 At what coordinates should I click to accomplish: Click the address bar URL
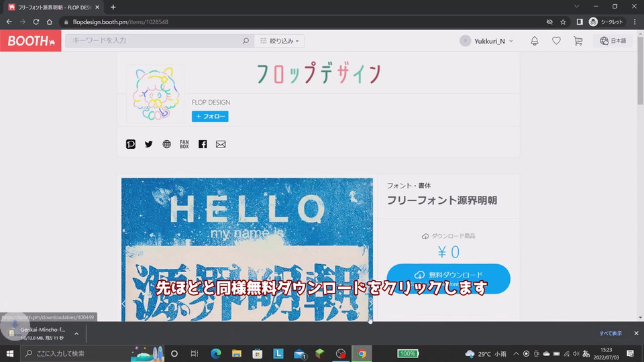(120, 21)
